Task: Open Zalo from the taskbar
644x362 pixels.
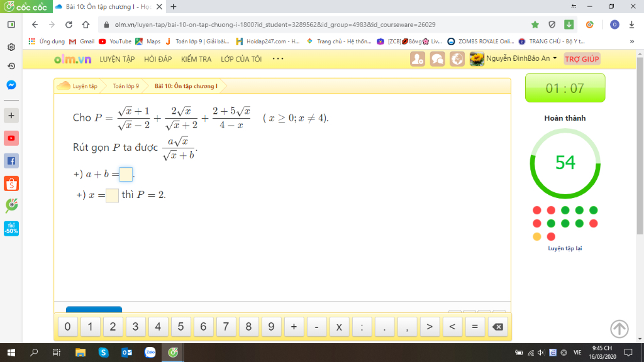Action: tap(150, 352)
